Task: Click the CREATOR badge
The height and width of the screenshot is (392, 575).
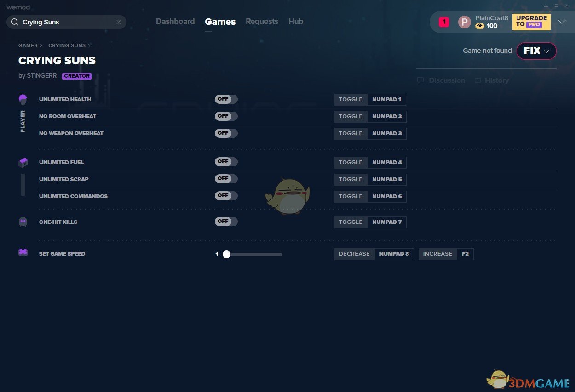Action: (x=77, y=76)
